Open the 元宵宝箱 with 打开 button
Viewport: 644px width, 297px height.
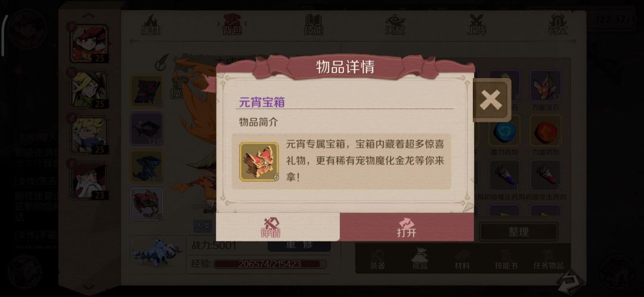point(407,227)
